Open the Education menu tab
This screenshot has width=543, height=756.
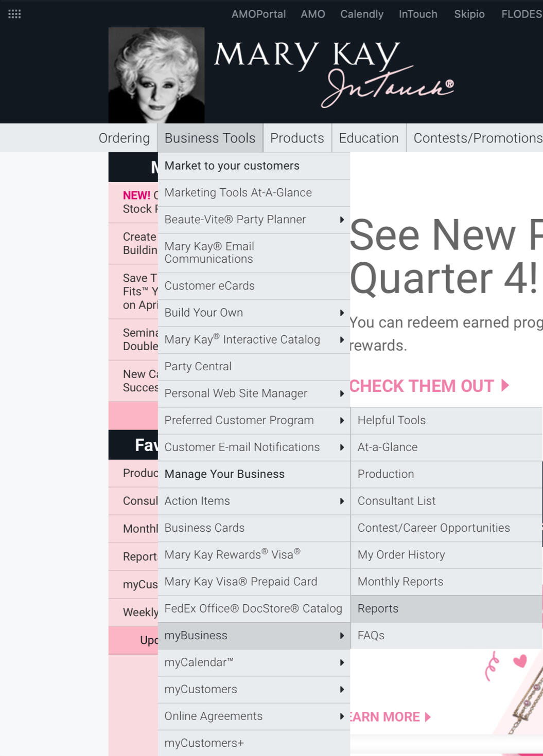pyautogui.click(x=369, y=138)
